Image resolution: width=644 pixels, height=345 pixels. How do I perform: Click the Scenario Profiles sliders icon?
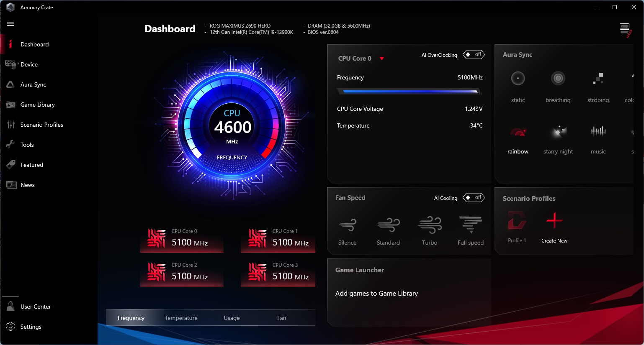point(11,125)
